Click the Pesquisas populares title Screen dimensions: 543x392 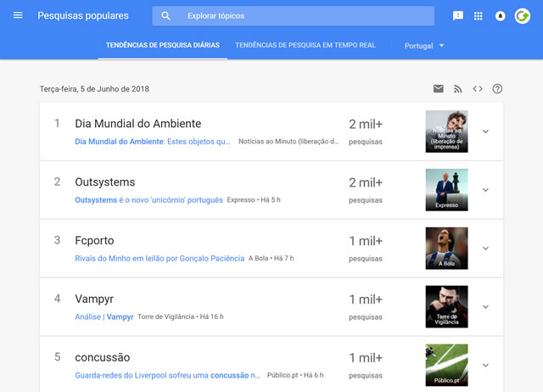83,15
